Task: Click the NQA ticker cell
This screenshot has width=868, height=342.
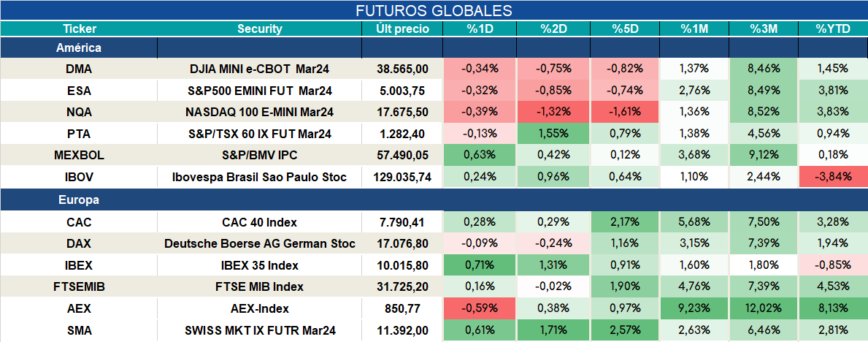Action: 79,112
